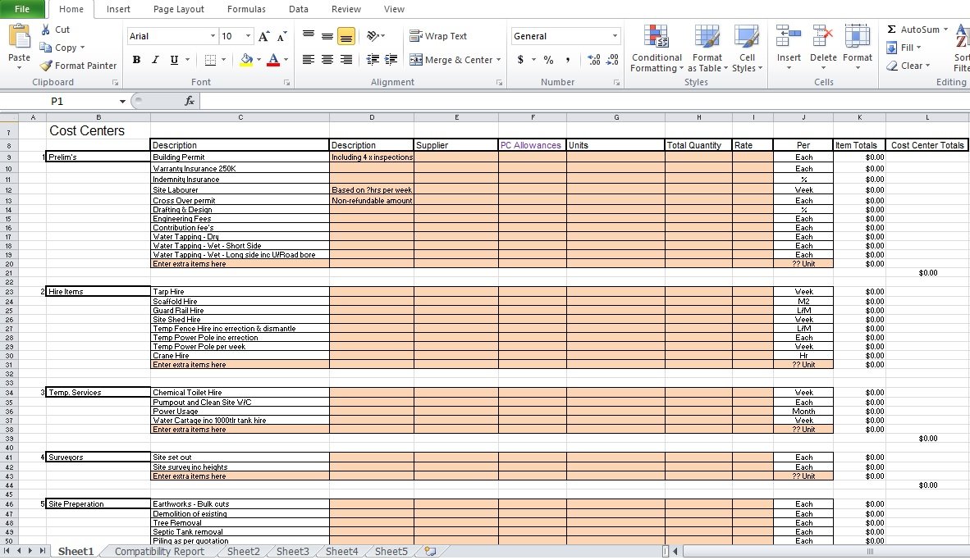The image size is (970, 560).
Task: Toggle Wrap Text
Action: [438, 36]
